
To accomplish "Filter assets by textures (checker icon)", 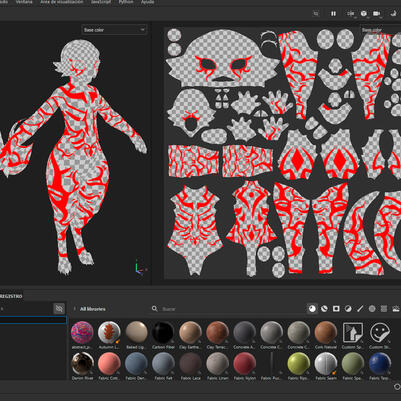I will tap(384, 309).
